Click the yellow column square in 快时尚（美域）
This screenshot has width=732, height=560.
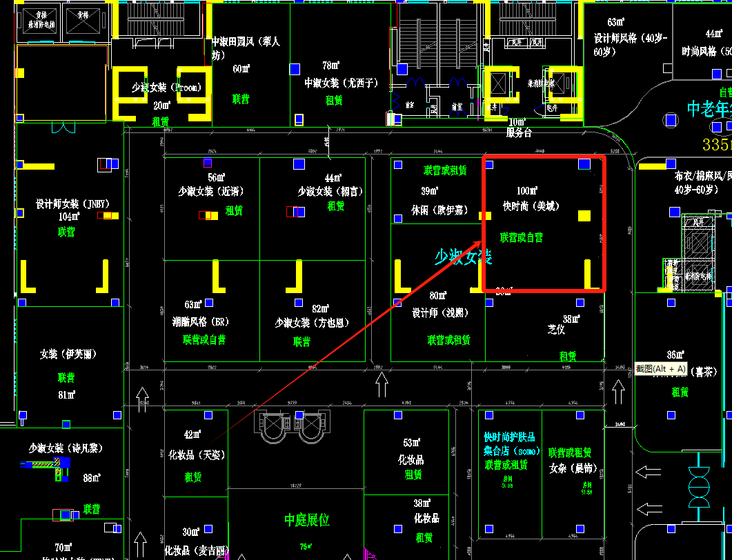point(584,216)
